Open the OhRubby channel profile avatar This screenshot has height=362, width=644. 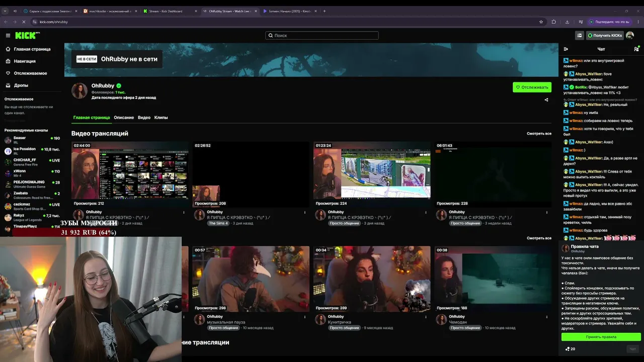(x=79, y=90)
